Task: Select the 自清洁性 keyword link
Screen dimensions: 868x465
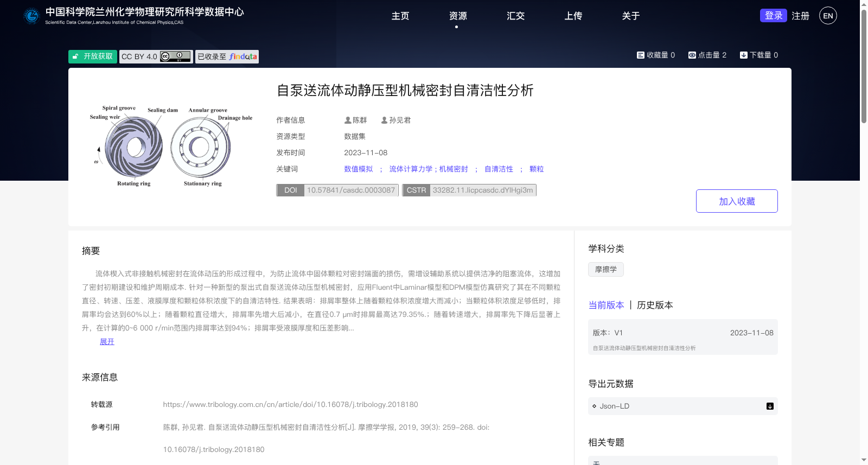Action: (499, 169)
